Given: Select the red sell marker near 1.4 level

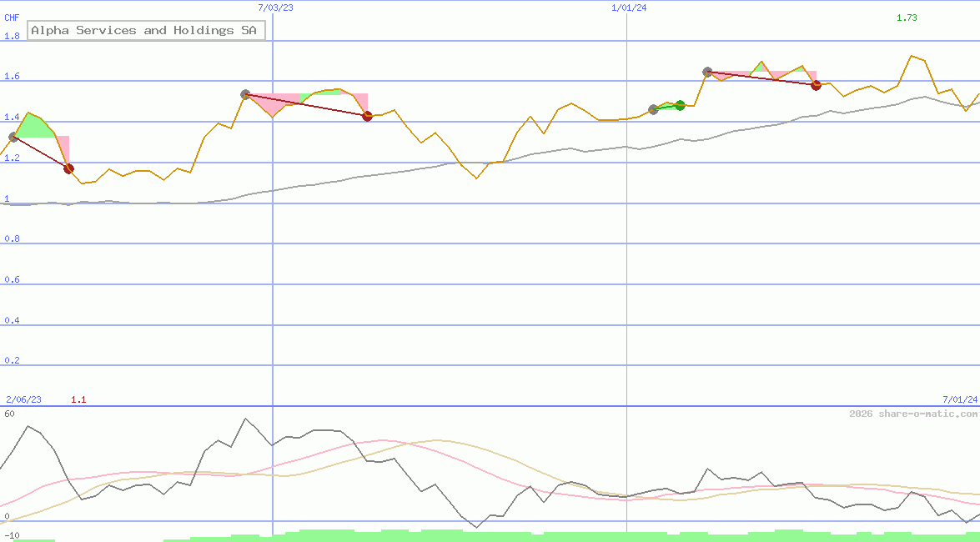Looking at the screenshot, I should 367,116.
